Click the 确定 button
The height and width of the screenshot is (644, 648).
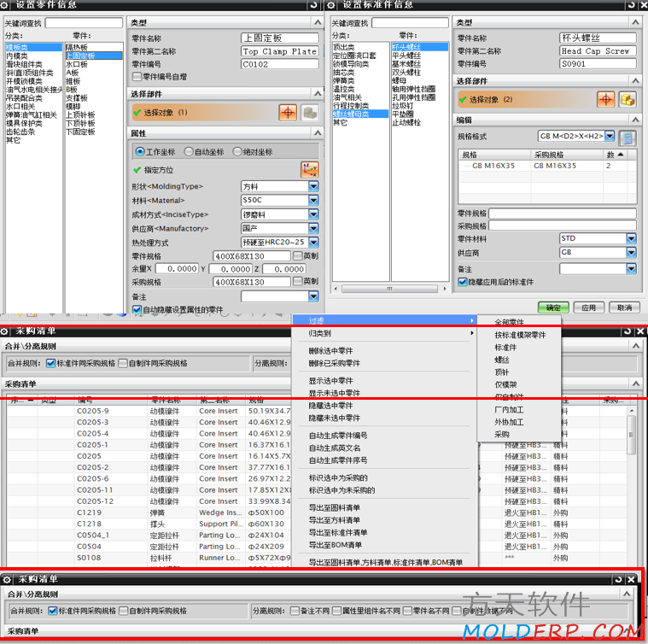553,307
